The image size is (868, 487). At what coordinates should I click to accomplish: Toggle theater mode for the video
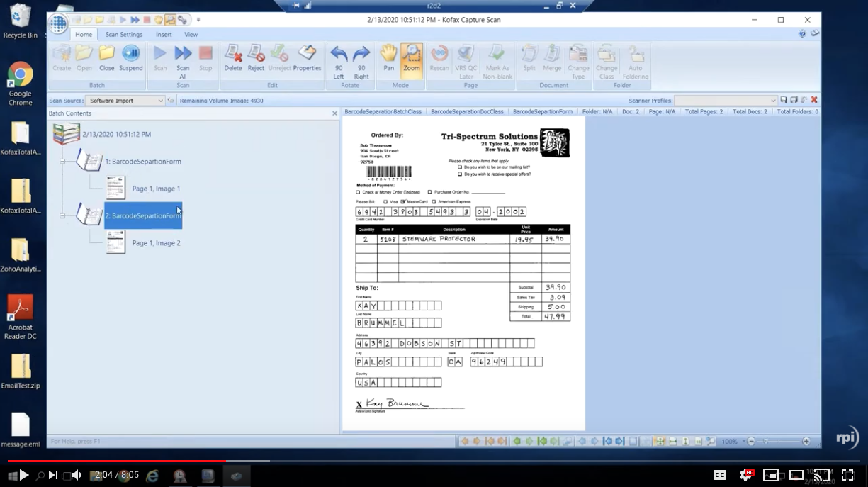pyautogui.click(x=796, y=475)
